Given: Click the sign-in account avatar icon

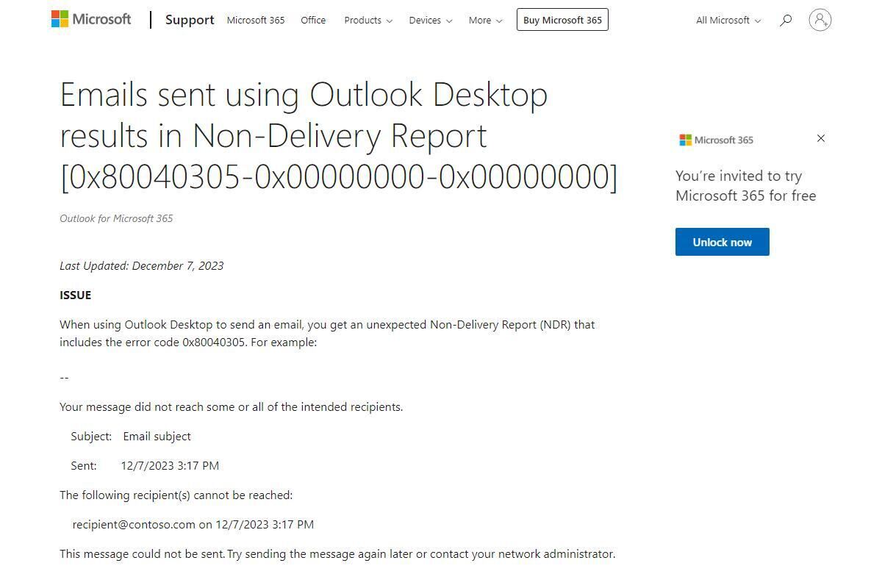Looking at the screenshot, I should coord(820,20).
